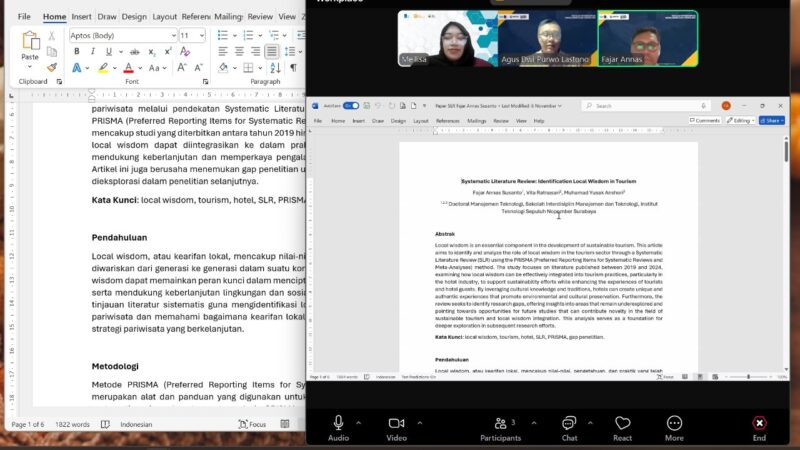800x450 pixels.
Task: Open the React emoji panel in meeting
Action: pyautogui.click(x=622, y=428)
